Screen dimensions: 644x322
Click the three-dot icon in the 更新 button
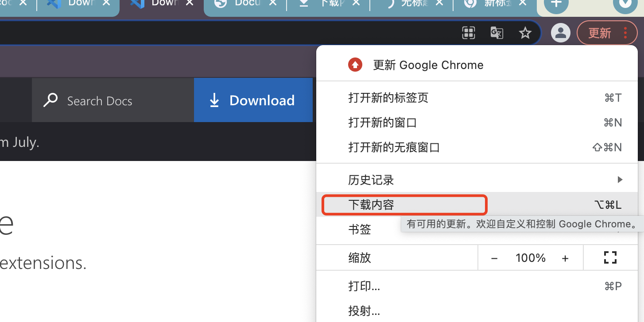pos(625,33)
